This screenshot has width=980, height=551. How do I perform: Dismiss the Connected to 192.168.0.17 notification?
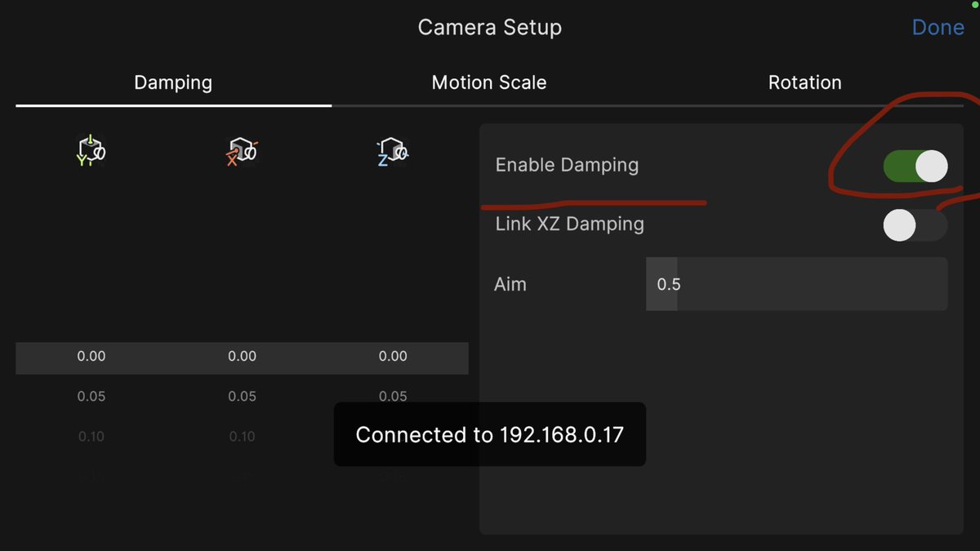click(490, 434)
